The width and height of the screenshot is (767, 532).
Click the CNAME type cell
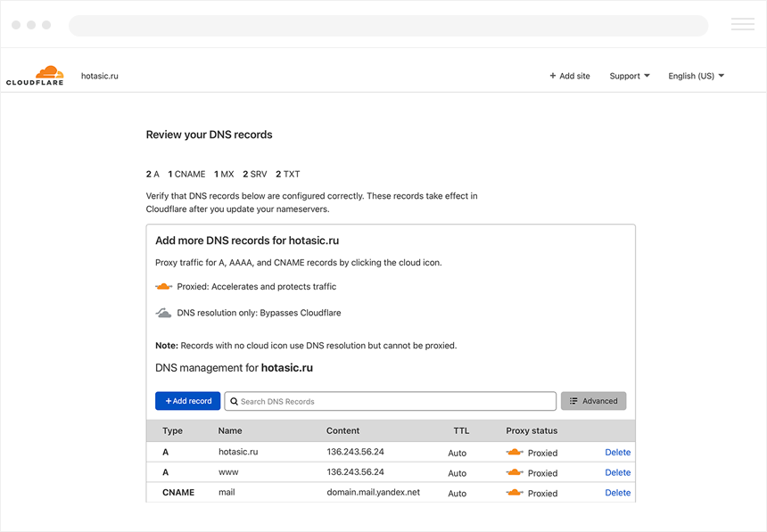(x=178, y=493)
